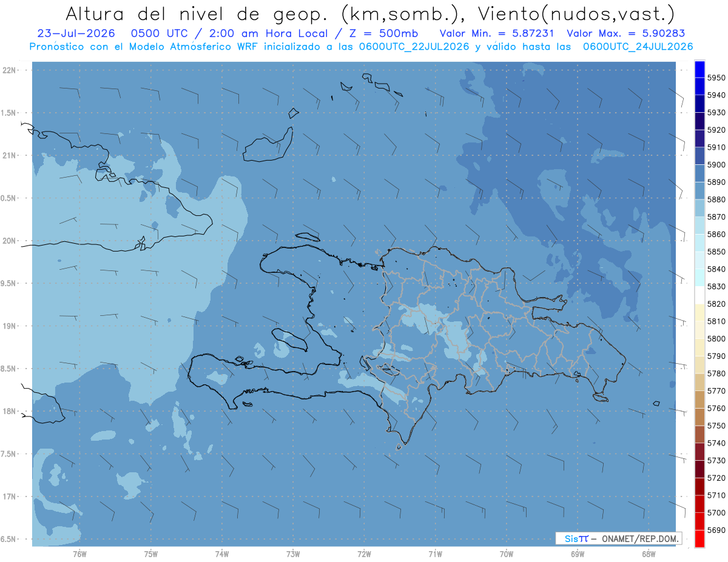
Task: Click the '75W' longitude label
Action: pyautogui.click(x=150, y=554)
